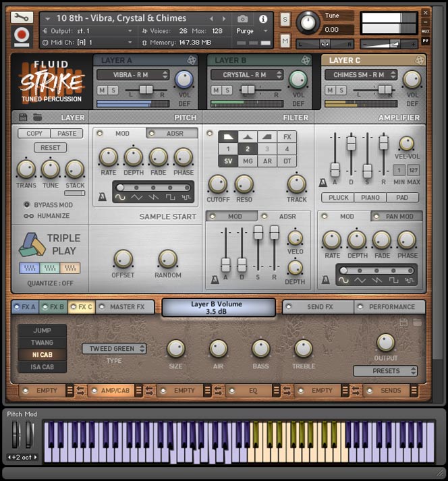Screen dimensions: 448x481
Task: Enable the filter power toggle
Action: (210, 134)
